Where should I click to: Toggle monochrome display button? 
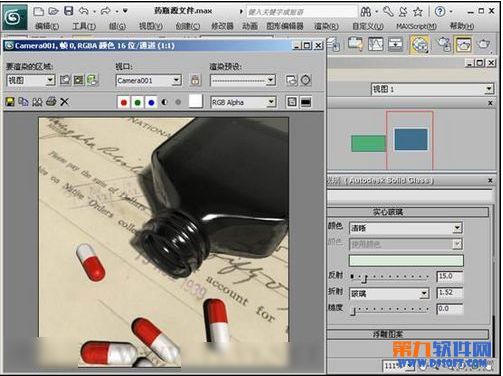[178, 102]
